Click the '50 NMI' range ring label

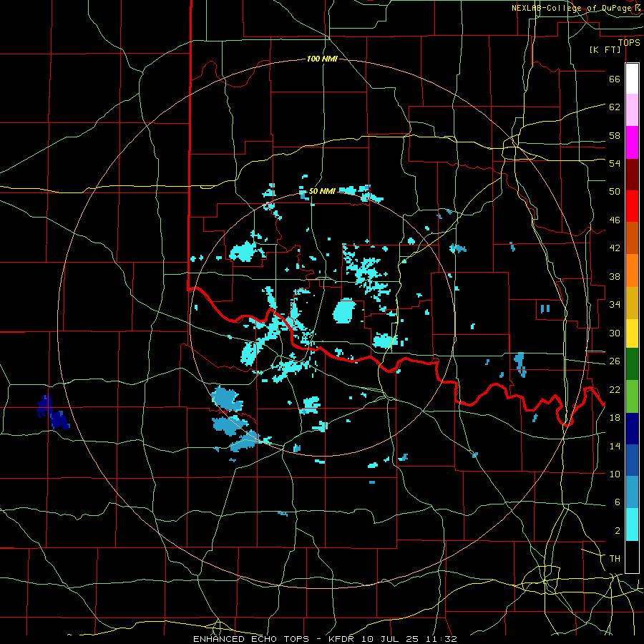point(322,191)
